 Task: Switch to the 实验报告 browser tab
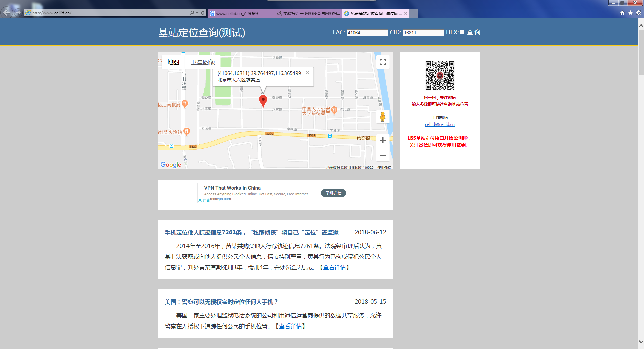pyautogui.click(x=308, y=13)
